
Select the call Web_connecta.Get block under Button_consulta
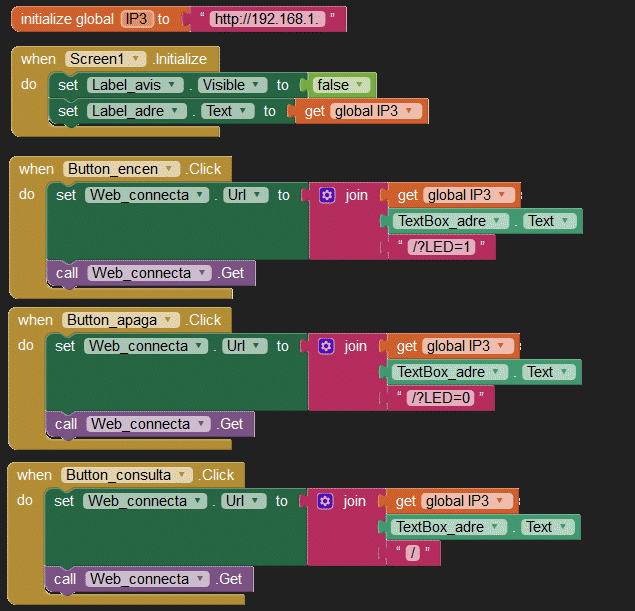pyautogui.click(x=63, y=579)
